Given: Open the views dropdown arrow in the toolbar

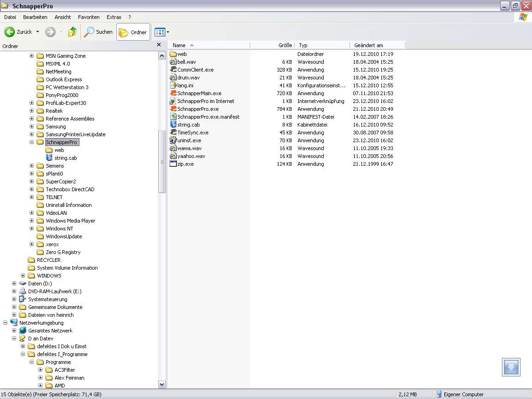Looking at the screenshot, I should 167,32.
